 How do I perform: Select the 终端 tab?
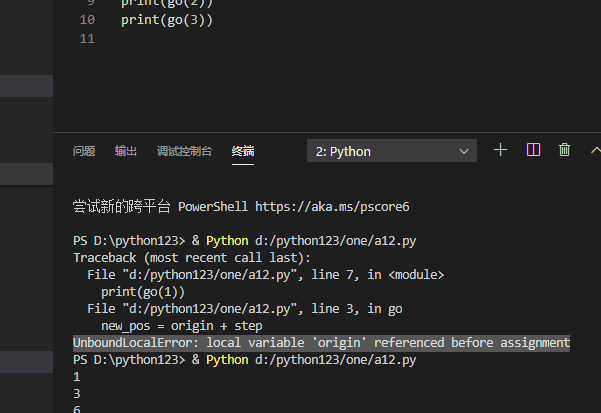point(243,151)
